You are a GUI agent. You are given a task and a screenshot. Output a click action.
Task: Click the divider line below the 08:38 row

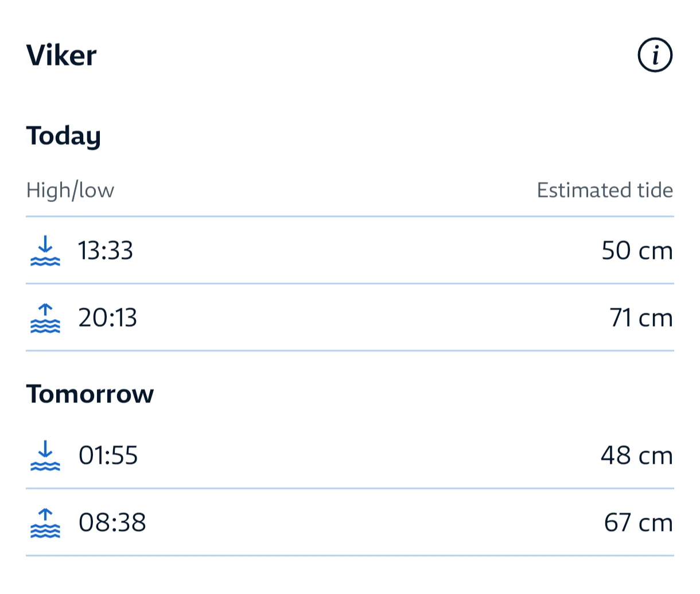coord(350,556)
